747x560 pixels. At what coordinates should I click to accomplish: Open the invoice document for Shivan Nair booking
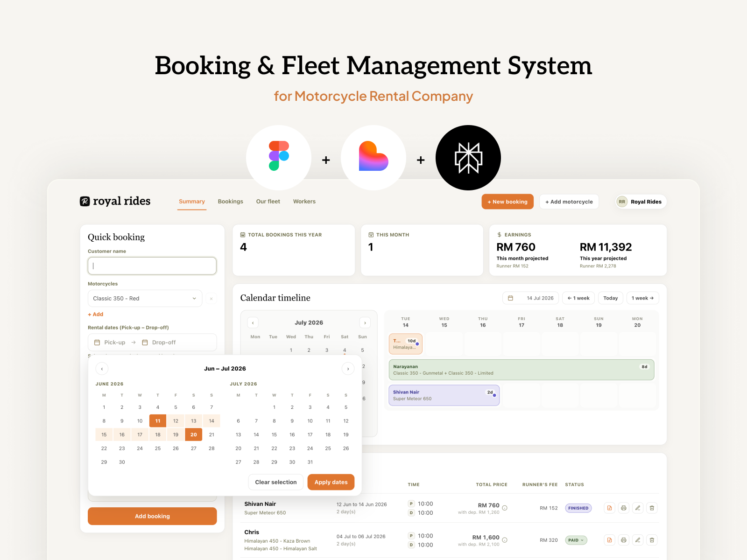coord(609,508)
